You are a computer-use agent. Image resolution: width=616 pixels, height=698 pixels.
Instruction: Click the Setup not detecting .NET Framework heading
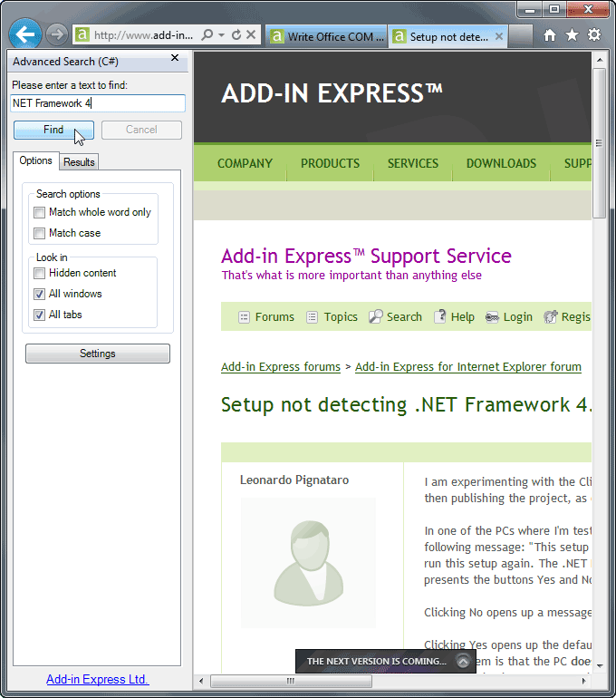(x=406, y=405)
